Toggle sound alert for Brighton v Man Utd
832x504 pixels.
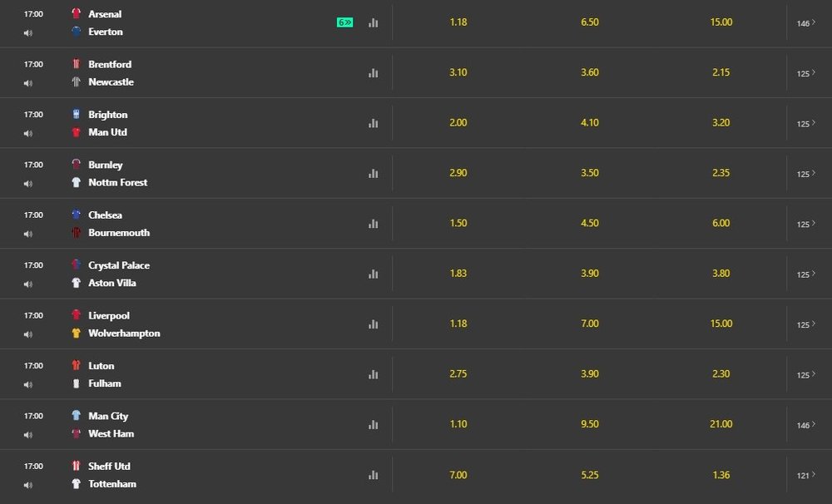[28, 133]
